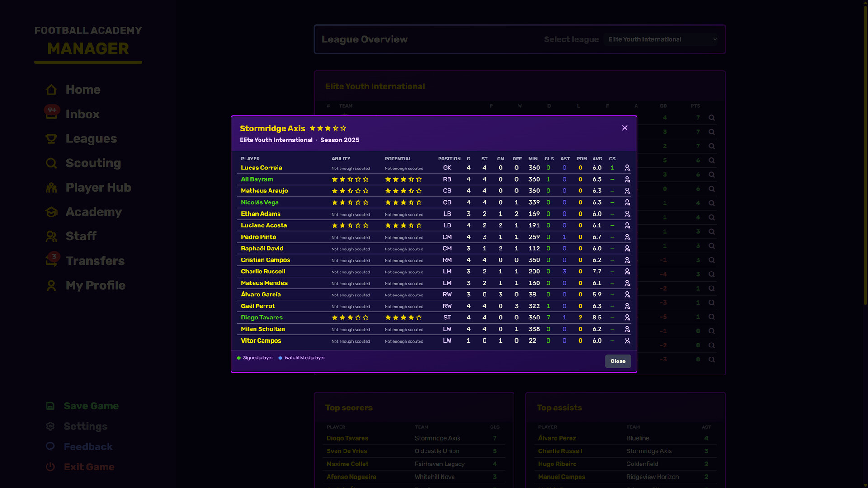Click the Save Game disk icon
This screenshot has width=868, height=488.
50,406
